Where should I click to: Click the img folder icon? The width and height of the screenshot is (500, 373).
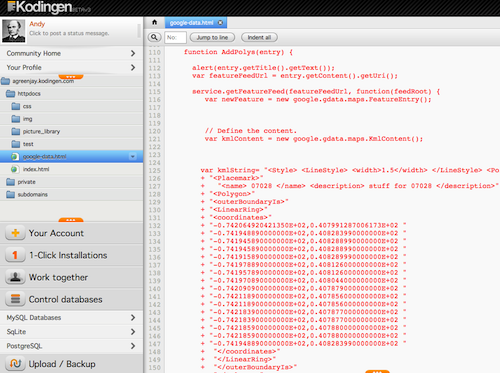(x=16, y=119)
